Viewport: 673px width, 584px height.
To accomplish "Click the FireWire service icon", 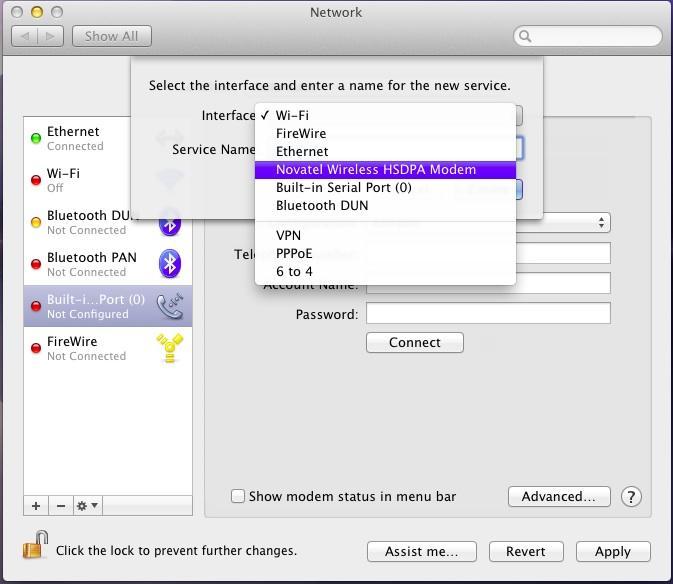I will 170,348.
